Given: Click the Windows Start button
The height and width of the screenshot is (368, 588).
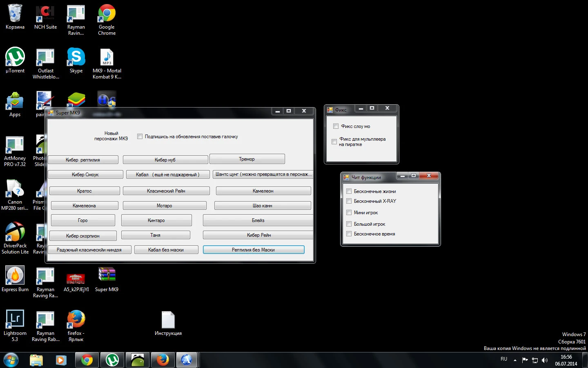Looking at the screenshot, I should (x=11, y=360).
